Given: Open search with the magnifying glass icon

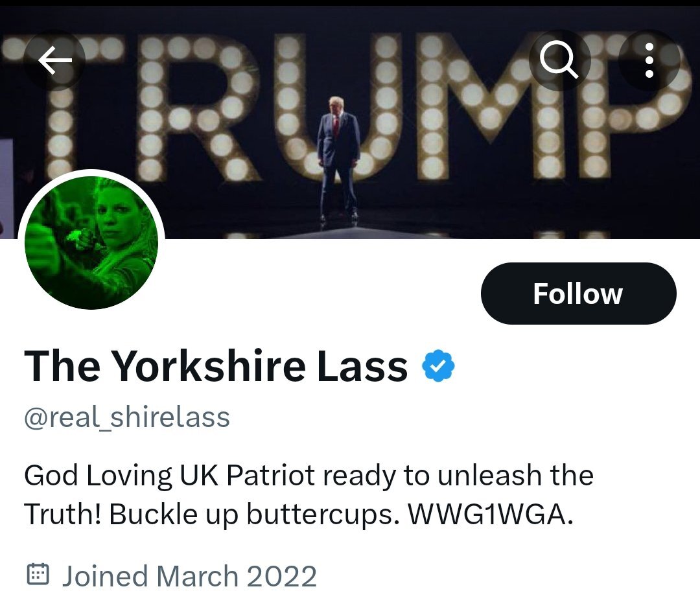Looking at the screenshot, I should pyautogui.click(x=559, y=60).
